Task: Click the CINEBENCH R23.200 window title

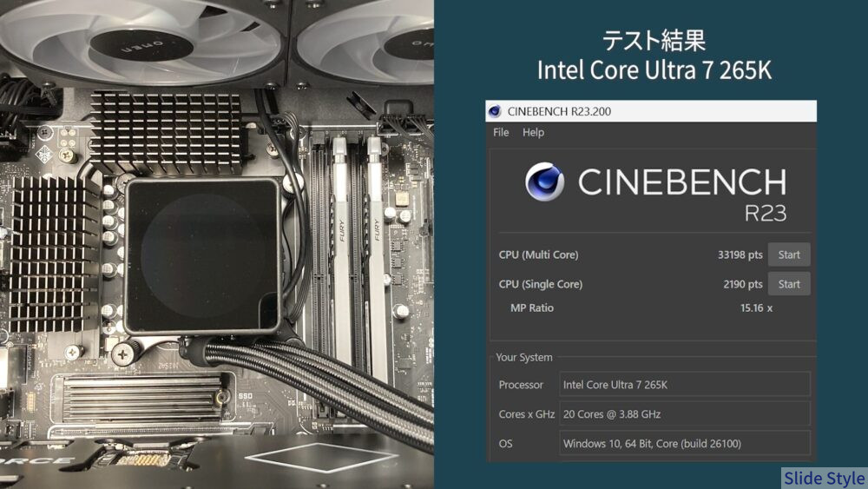Action: (559, 111)
